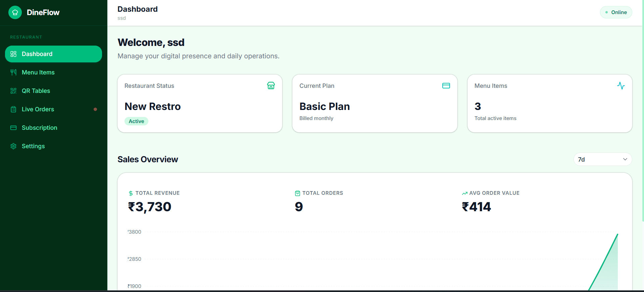The image size is (644, 292).
Task: Open the 7d time range dropdown
Action: pos(602,159)
